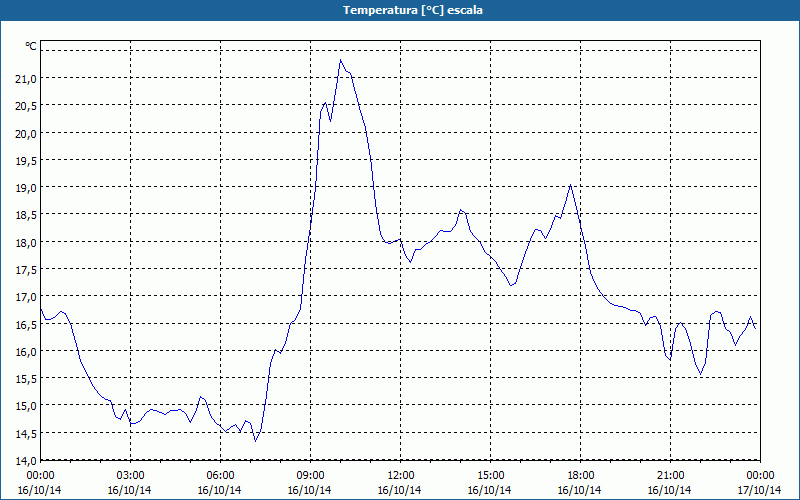
Task: Click the 21:00 time axis label
Action: [x=670, y=476]
